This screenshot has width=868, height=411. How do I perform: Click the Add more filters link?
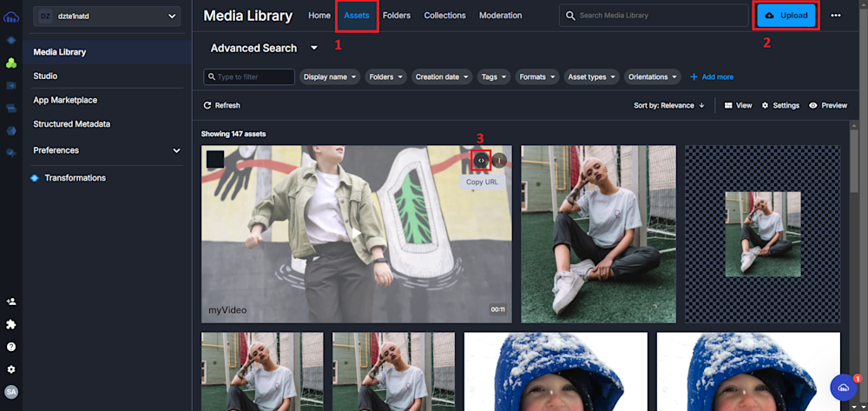(712, 77)
